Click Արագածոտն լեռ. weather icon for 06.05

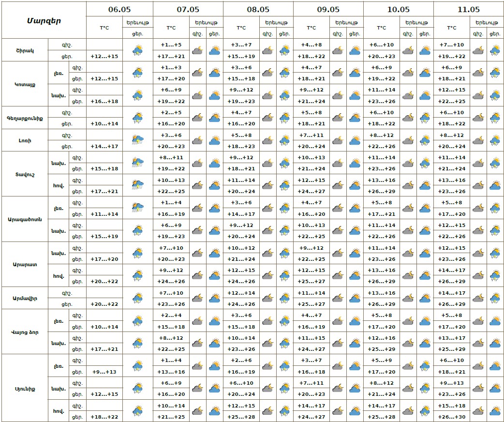pyautogui.click(x=138, y=208)
